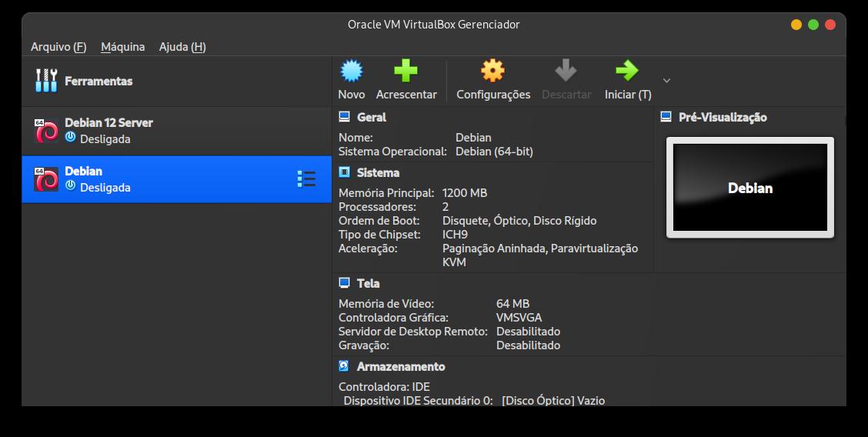Click the Geral section monitor icon
The width and height of the screenshot is (868, 437).
[344, 117]
